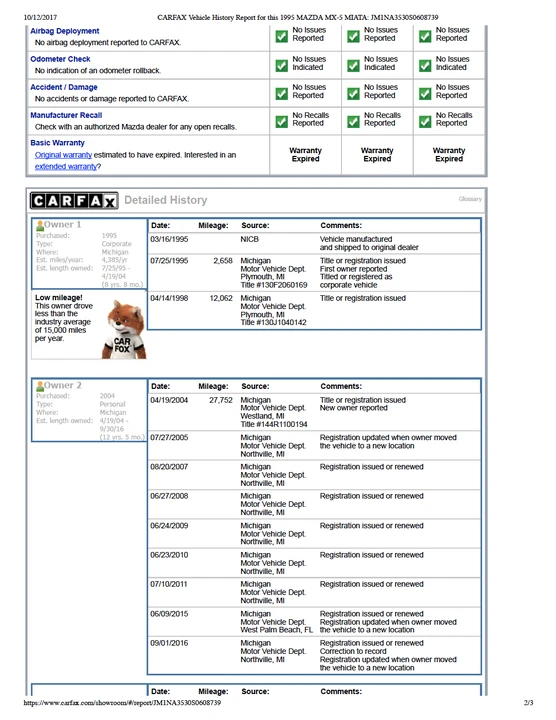Select the 06/27/2008 date cell
Image resolution: width=556 pixels, height=720 pixels.
[169, 496]
